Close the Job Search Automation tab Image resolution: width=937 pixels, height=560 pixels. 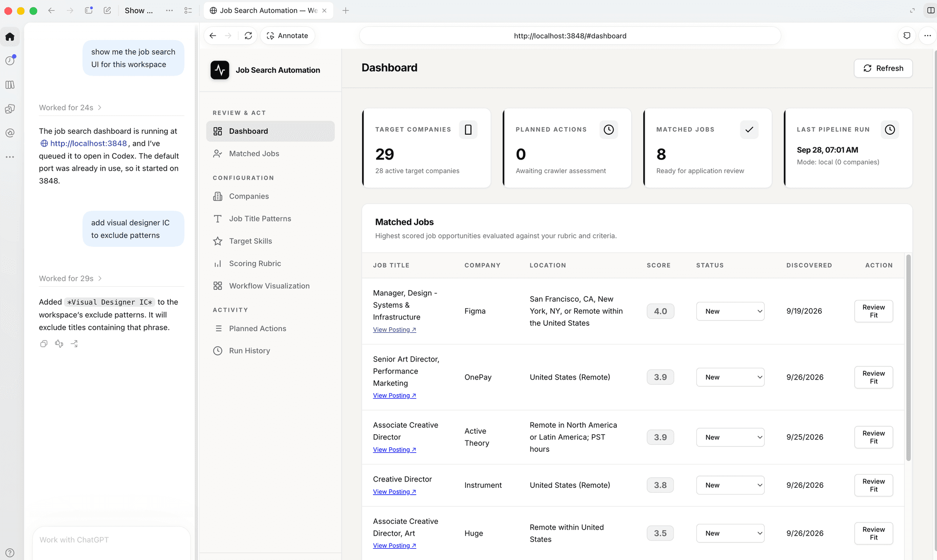(x=324, y=10)
